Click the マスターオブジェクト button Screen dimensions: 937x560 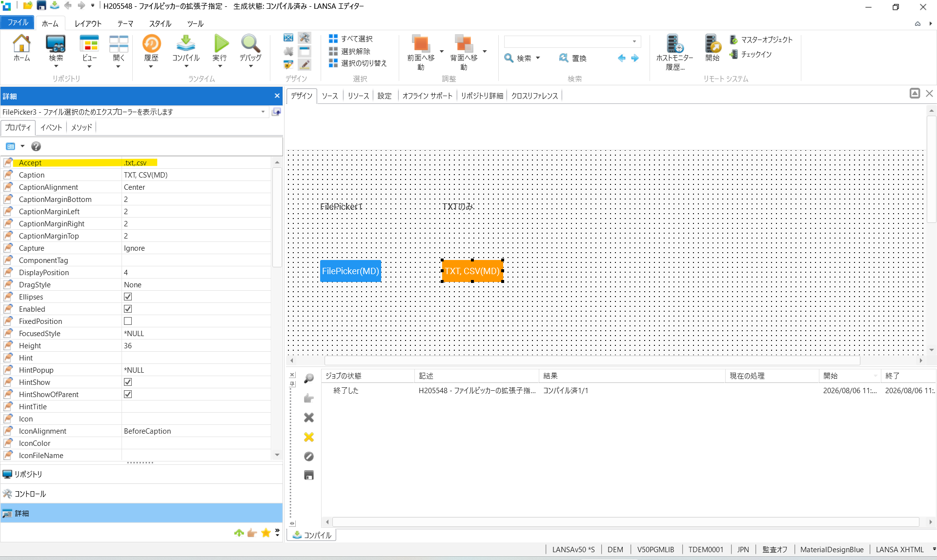pyautogui.click(x=761, y=40)
